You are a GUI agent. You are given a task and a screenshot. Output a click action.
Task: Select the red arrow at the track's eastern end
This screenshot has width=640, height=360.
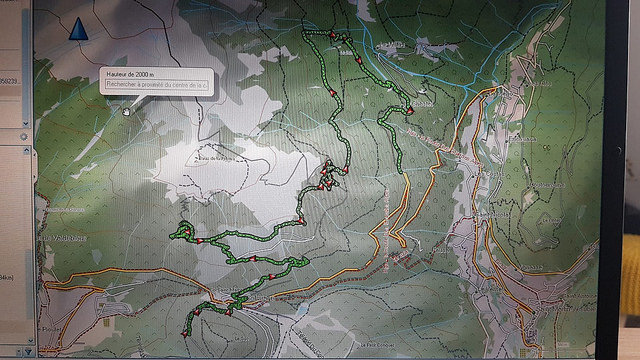click(410, 110)
